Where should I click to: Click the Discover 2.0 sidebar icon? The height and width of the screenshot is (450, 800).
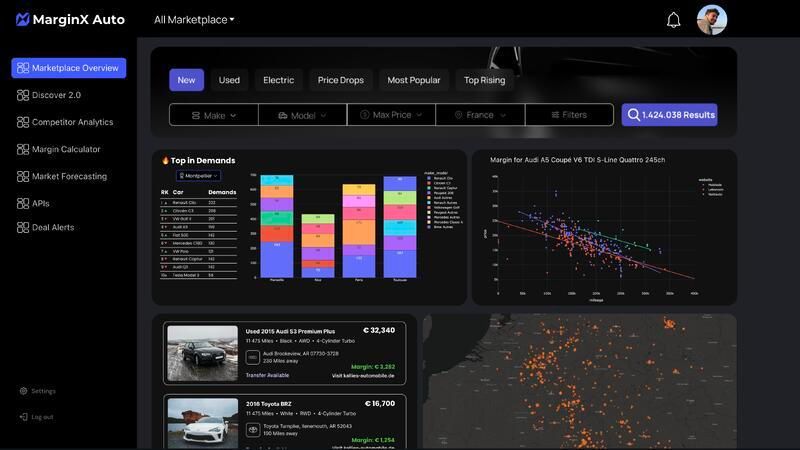point(23,95)
